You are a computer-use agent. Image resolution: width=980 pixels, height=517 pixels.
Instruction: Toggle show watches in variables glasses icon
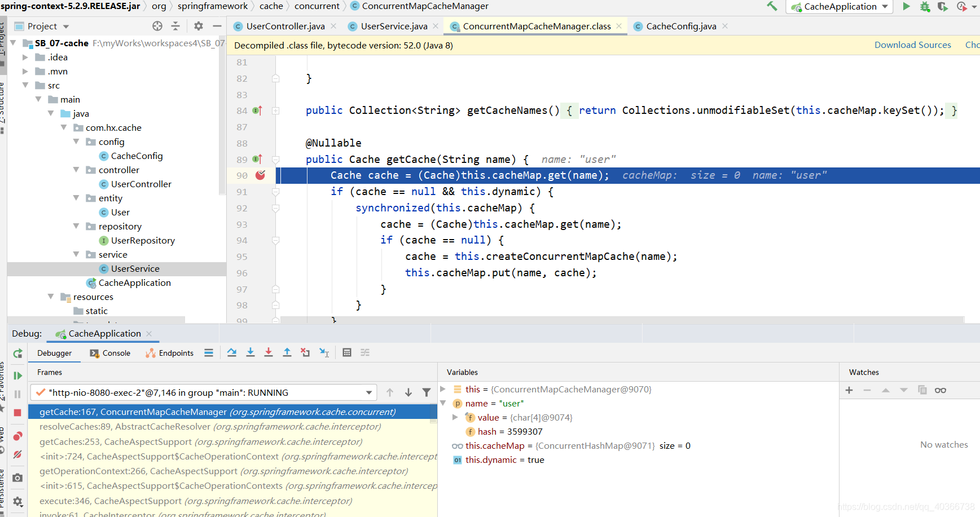941,390
